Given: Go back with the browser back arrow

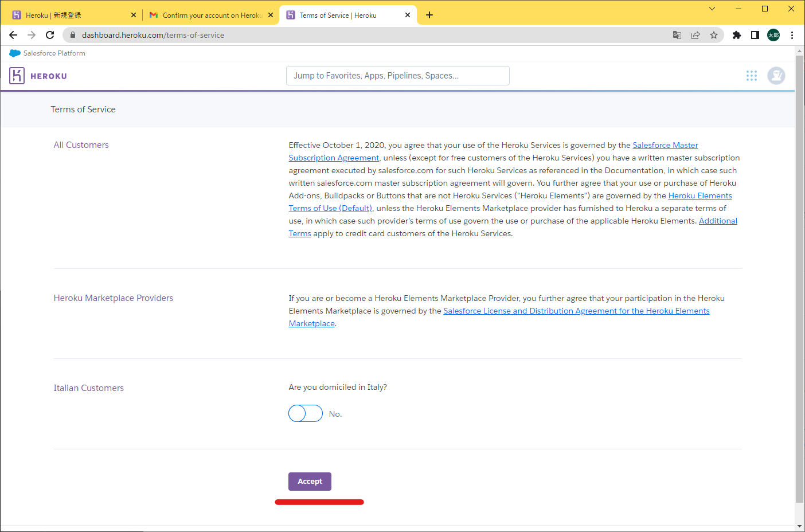Looking at the screenshot, I should click(13, 35).
